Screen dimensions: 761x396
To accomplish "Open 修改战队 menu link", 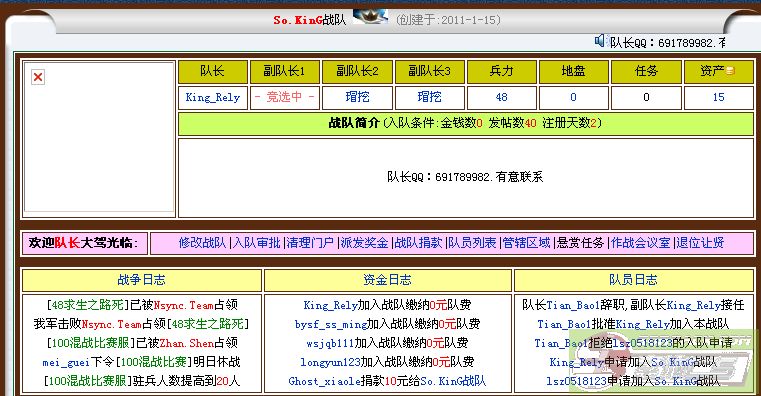I will [x=202, y=243].
